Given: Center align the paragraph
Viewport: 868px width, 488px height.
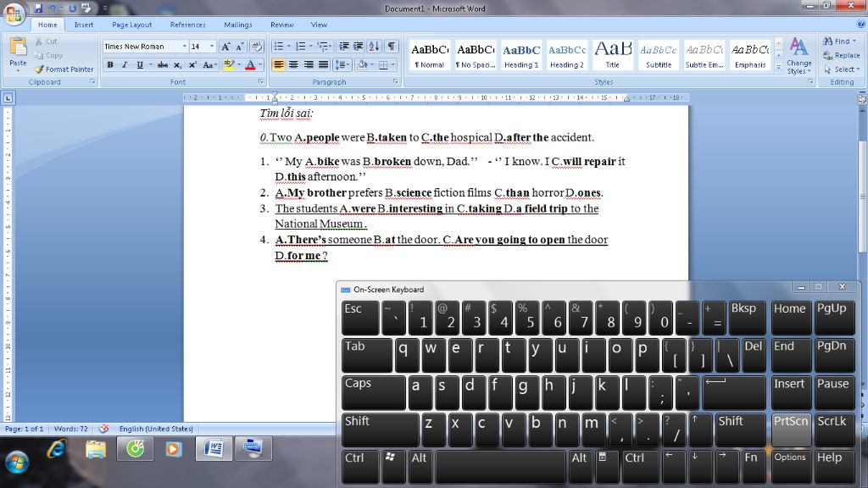Looking at the screenshot, I should [293, 64].
